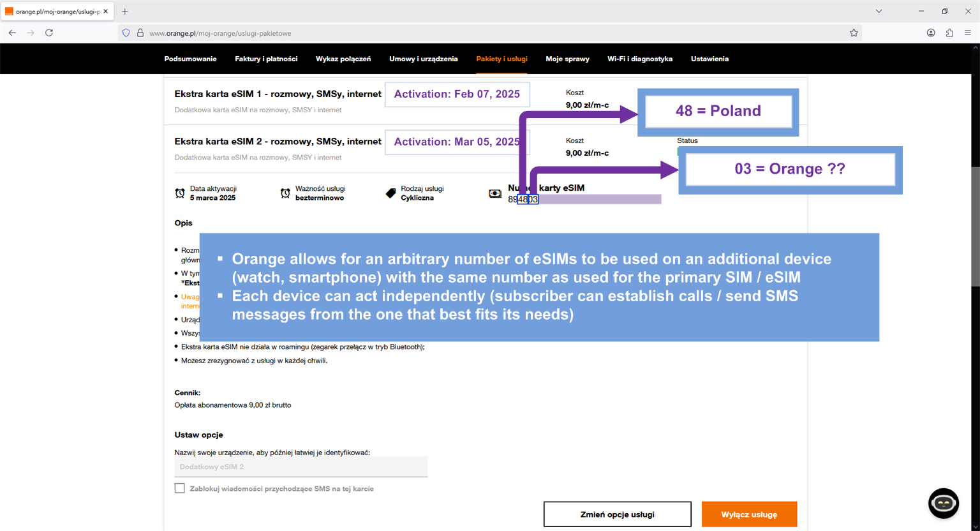Click the card icon by Numer karty eSIM
This screenshot has width=980, height=531.
(x=495, y=193)
